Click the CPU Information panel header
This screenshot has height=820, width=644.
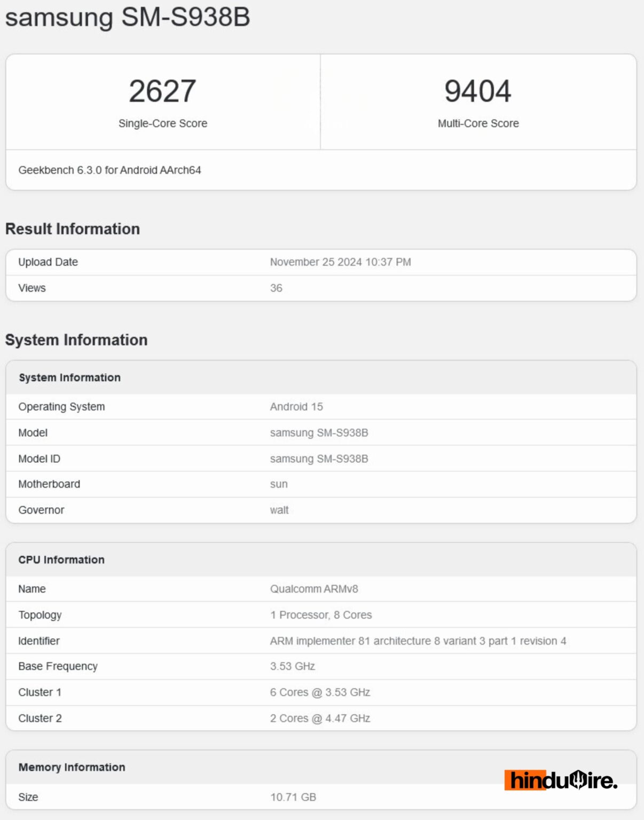click(x=61, y=559)
